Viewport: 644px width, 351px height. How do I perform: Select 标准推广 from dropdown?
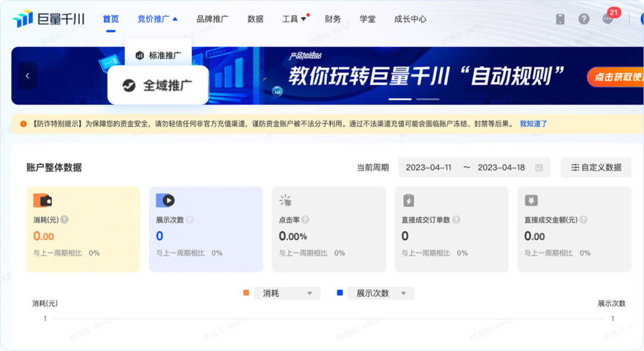pos(158,56)
